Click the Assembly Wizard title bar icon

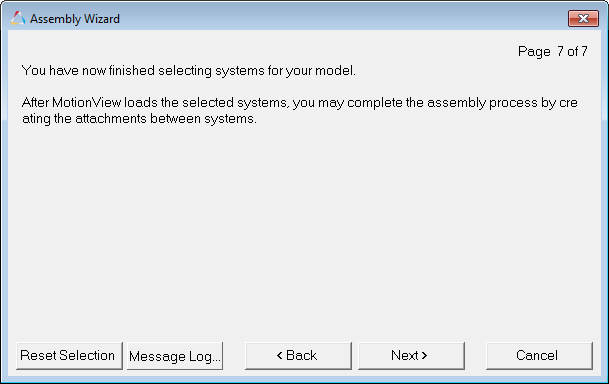pos(18,18)
